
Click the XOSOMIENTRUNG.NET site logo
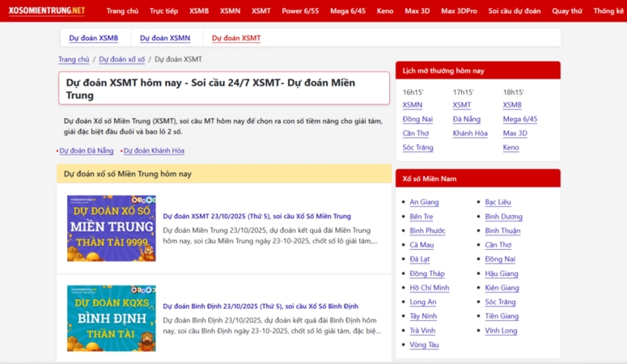point(46,11)
